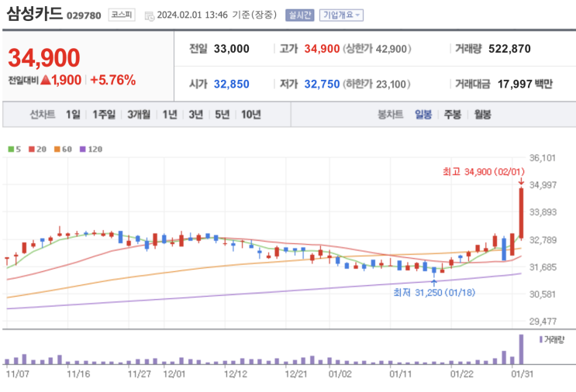Switch to 월봉 monthly candle chart
The height and width of the screenshot is (392, 576).
[x=482, y=115]
